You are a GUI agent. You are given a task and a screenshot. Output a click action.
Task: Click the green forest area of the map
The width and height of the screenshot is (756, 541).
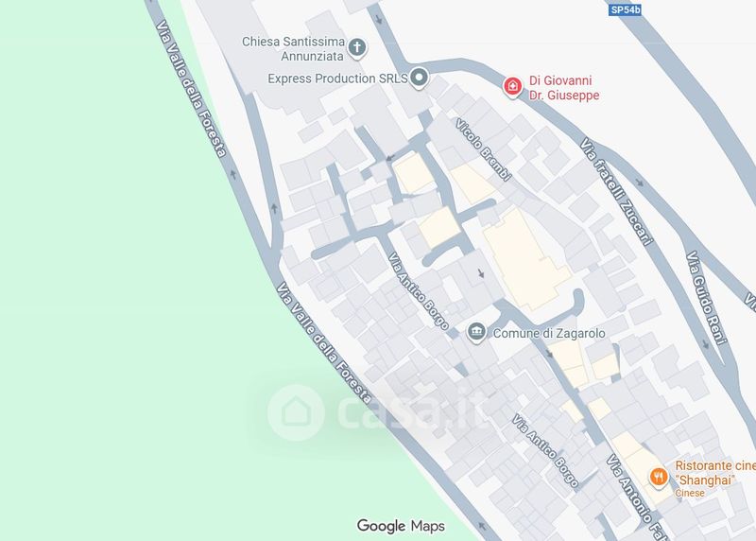121,289
